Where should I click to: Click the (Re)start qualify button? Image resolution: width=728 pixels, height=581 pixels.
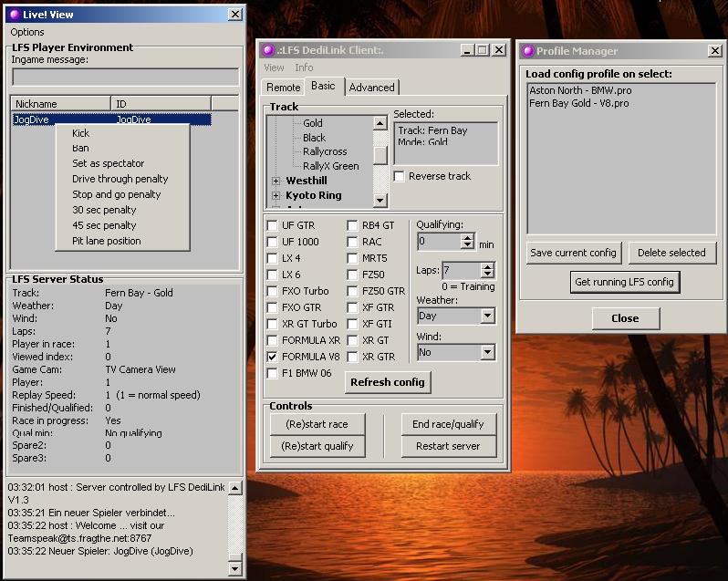click(x=317, y=446)
